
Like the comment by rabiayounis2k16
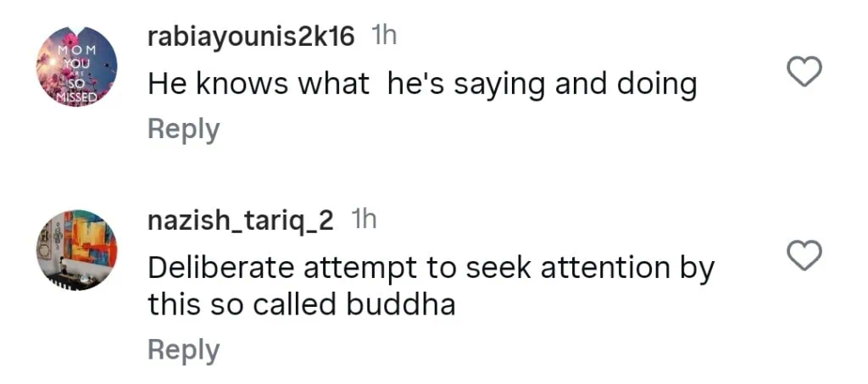pyautogui.click(x=804, y=73)
